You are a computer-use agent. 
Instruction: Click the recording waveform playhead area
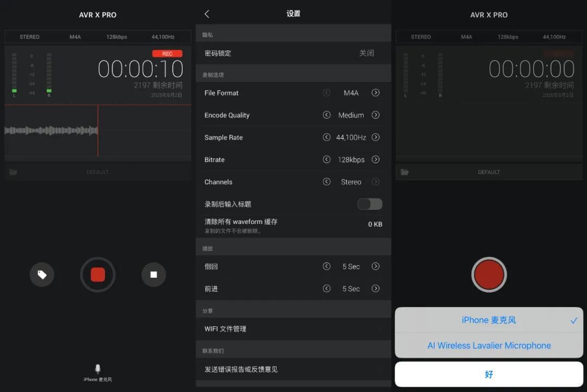pos(98,130)
